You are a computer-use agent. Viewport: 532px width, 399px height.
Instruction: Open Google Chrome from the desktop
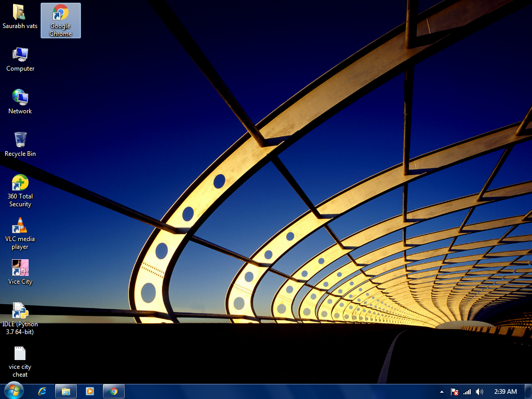60,16
